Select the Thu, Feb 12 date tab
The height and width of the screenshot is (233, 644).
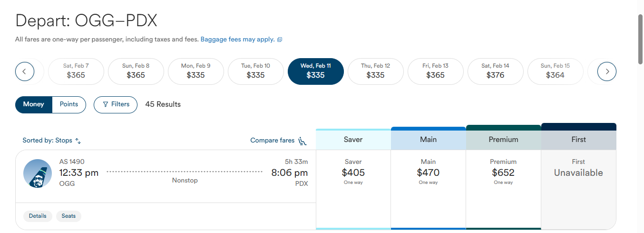pos(375,71)
